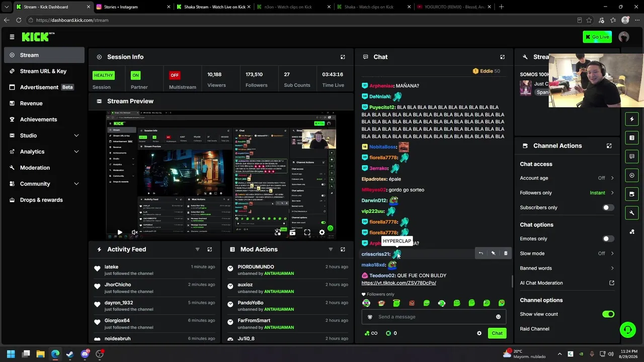This screenshot has height=362, width=644.
Task: Send message with the Chat button
Action: pyautogui.click(x=497, y=333)
